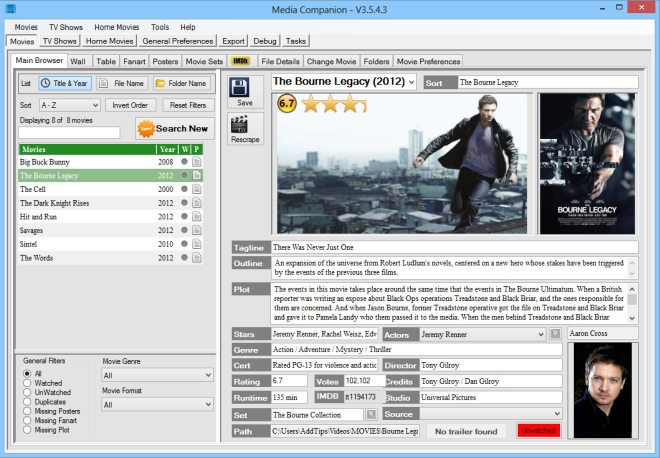Click the Plot text scrollbar down arrow

(x=632, y=318)
